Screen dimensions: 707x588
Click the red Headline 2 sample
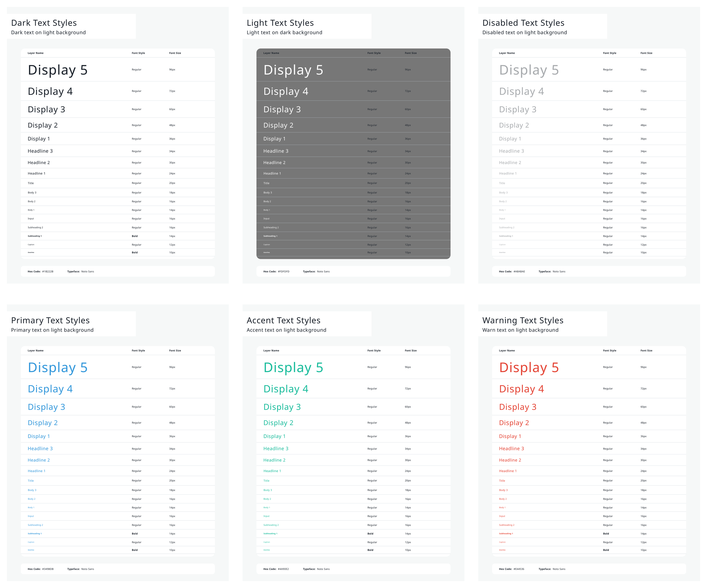click(x=510, y=460)
